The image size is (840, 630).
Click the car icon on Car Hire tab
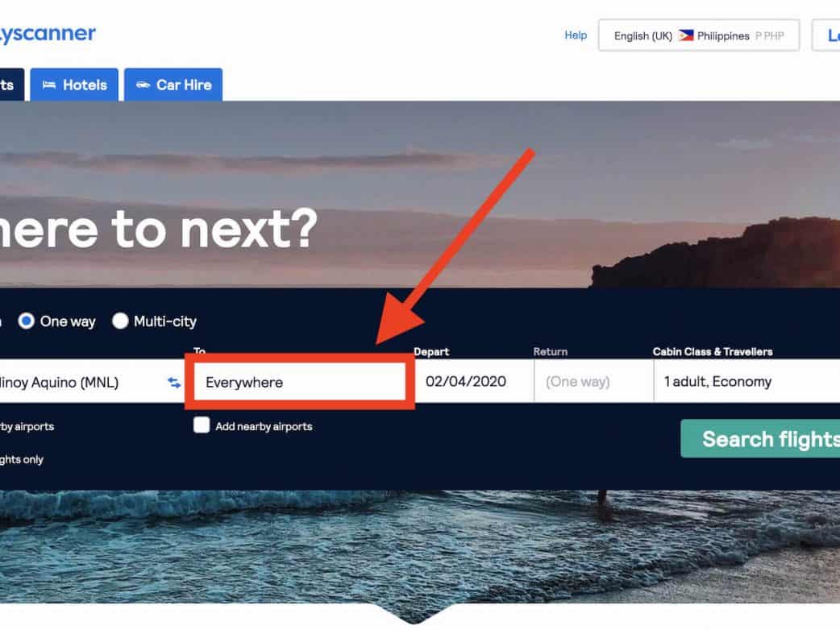pyautogui.click(x=143, y=85)
